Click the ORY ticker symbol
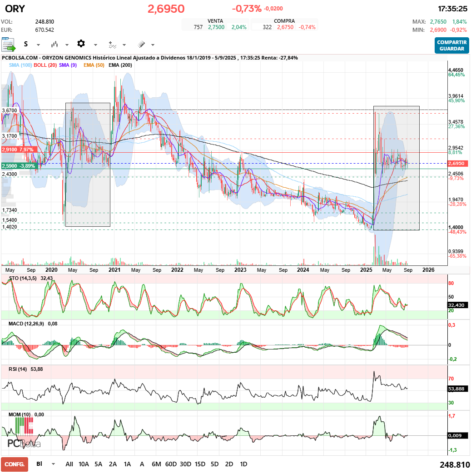This screenshot has width=476, height=474. click(x=15, y=9)
